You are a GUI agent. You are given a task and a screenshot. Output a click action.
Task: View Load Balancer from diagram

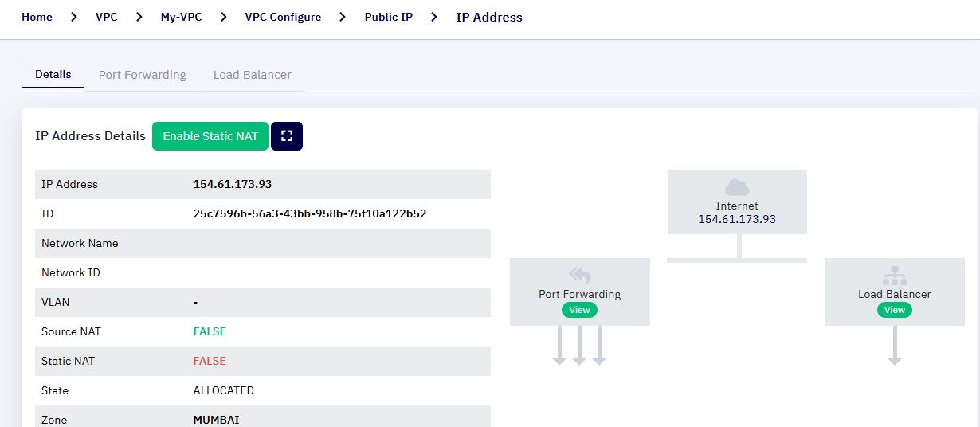tap(895, 310)
